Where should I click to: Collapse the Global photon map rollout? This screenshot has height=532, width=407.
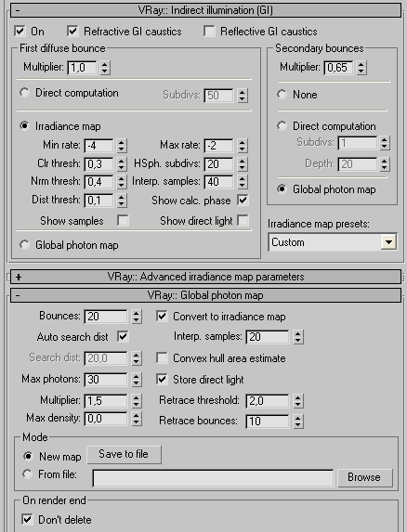coord(205,295)
